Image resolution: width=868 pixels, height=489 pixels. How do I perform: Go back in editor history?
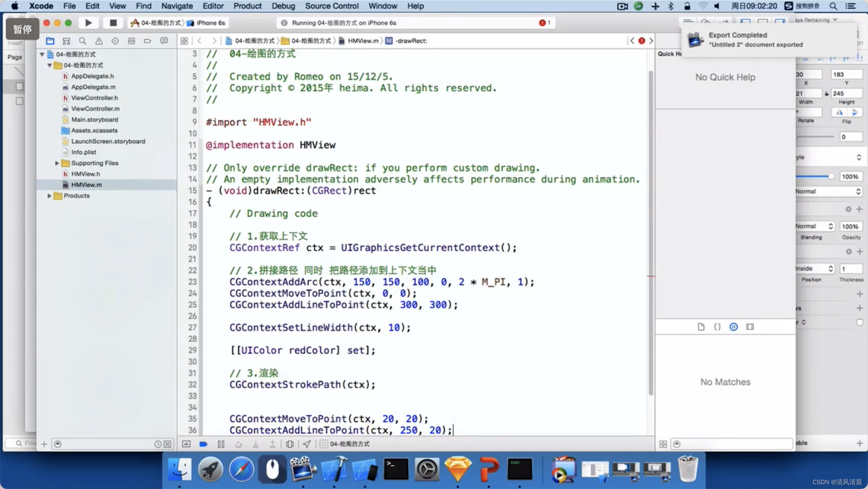[200, 41]
